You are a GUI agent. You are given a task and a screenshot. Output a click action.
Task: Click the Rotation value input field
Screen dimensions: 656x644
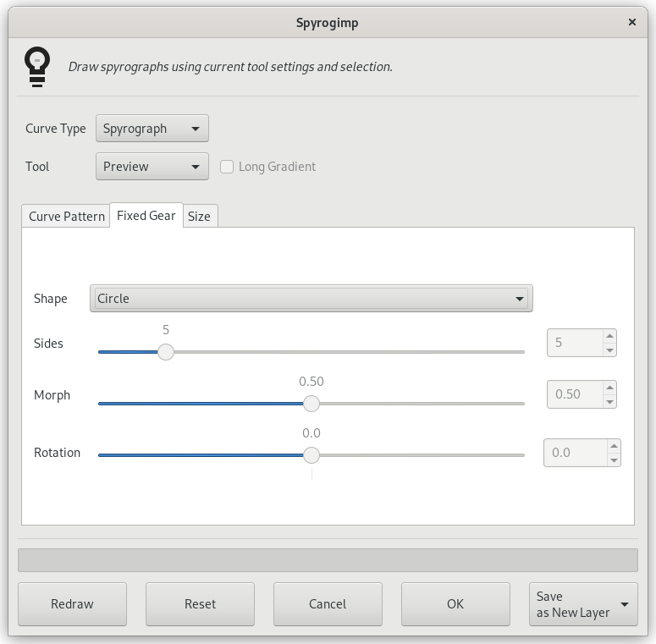click(x=576, y=453)
